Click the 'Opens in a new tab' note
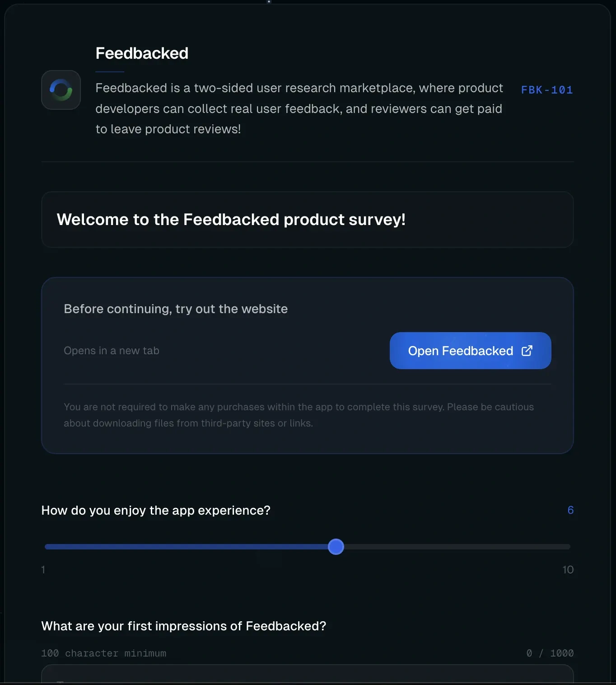The image size is (616, 685). click(x=112, y=351)
